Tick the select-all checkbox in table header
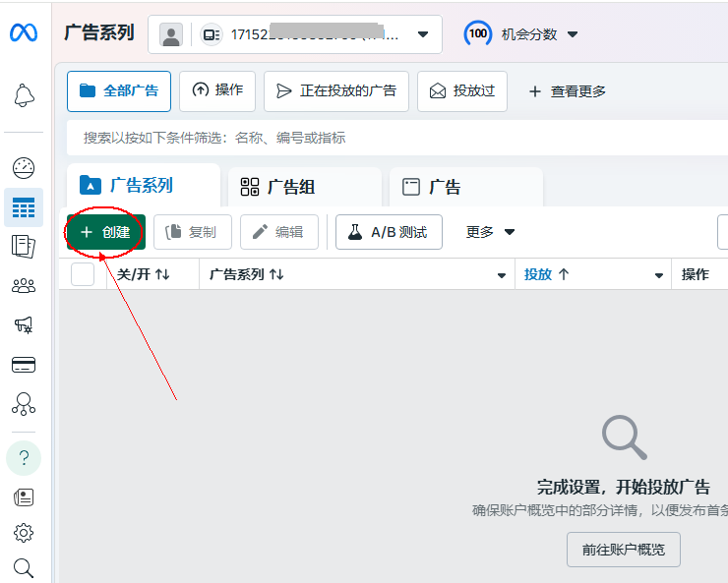Viewport: 728px width, 583px height. 83,274
